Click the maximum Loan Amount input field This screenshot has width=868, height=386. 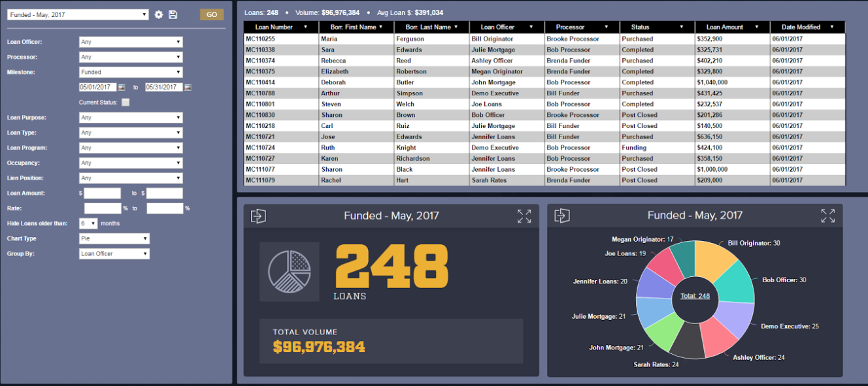pyautogui.click(x=165, y=193)
